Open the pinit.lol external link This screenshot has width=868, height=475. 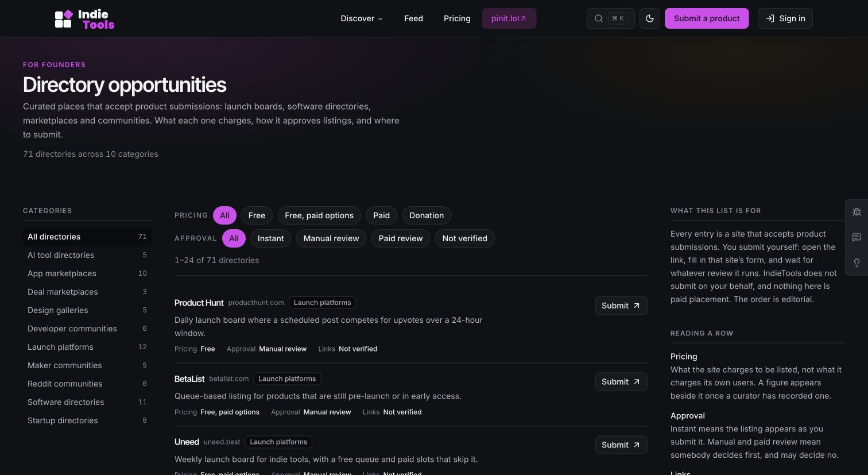509,18
